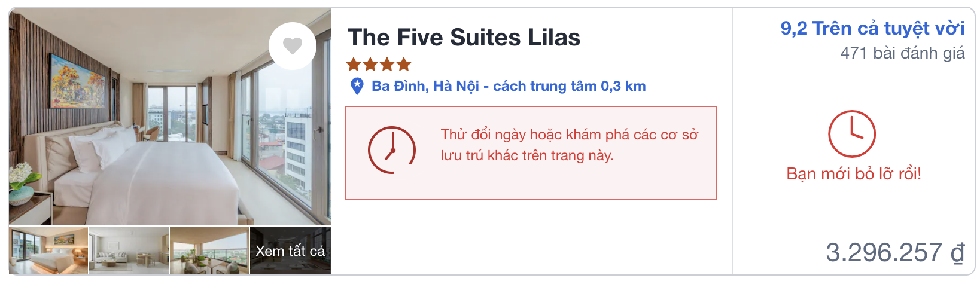Select the second small thumbnail below photo

pos(129,251)
